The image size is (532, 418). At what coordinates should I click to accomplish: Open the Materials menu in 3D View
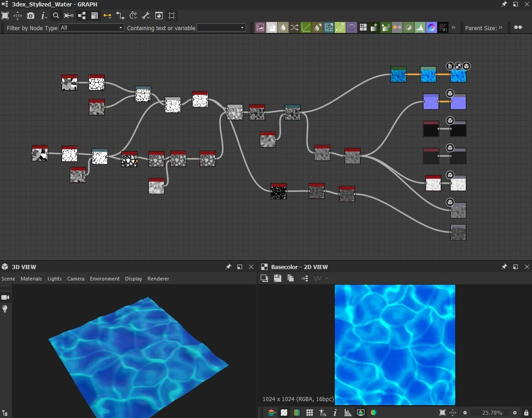click(31, 279)
